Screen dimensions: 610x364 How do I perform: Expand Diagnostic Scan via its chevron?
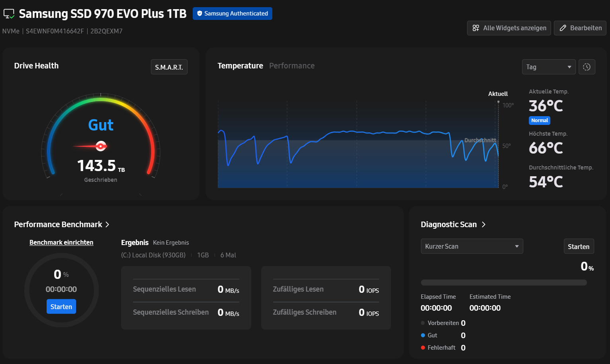point(483,224)
